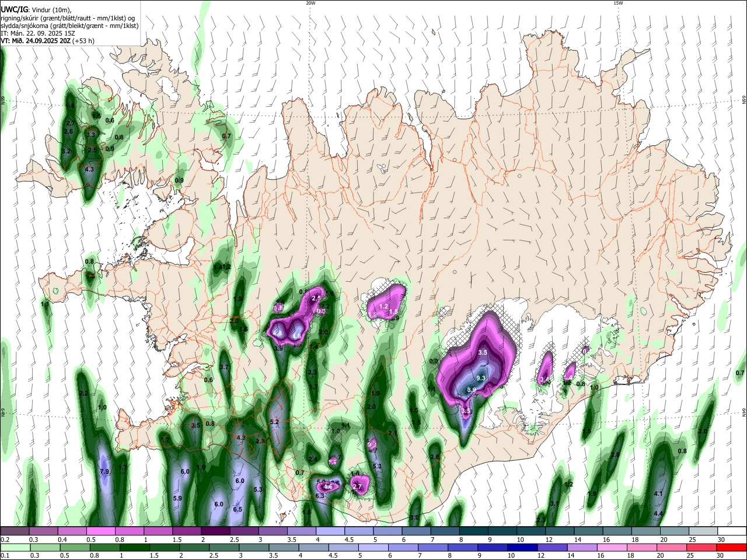
Task: Click the bright pink 0.5 swatch in snow scale
Action: [100, 531]
